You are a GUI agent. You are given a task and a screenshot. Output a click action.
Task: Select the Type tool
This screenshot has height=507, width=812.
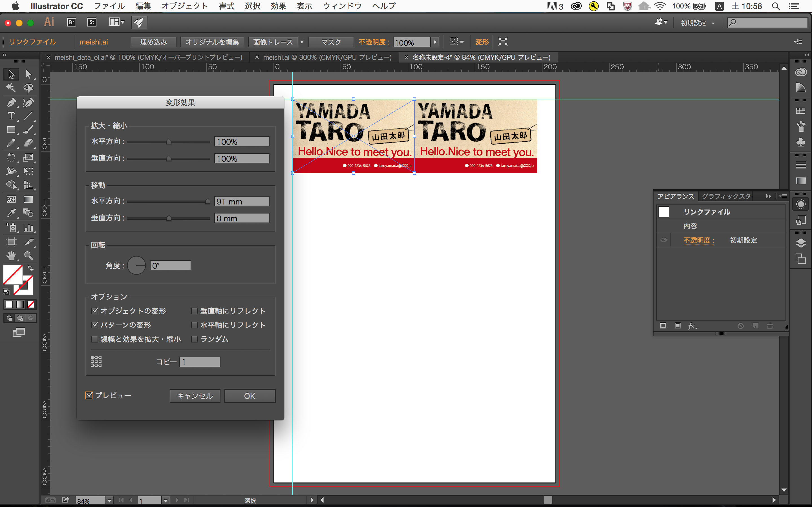pyautogui.click(x=11, y=116)
